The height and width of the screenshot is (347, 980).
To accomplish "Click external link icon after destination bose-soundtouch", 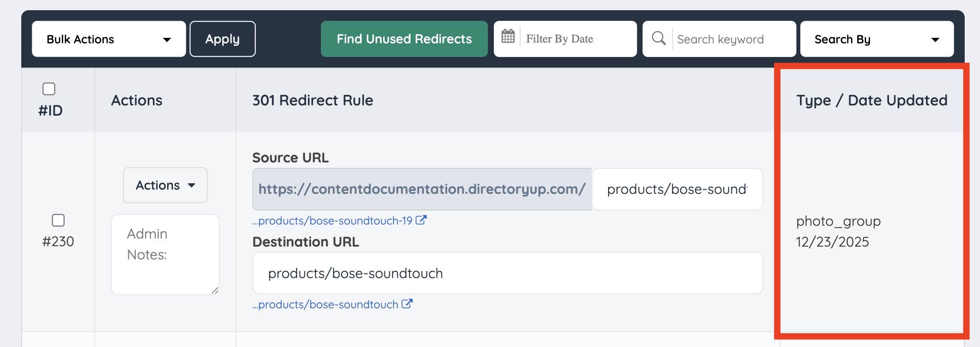I will pyautogui.click(x=407, y=304).
